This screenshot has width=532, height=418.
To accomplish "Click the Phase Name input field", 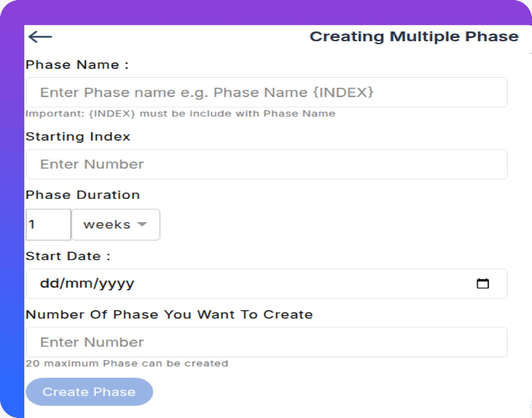I will point(266,92).
